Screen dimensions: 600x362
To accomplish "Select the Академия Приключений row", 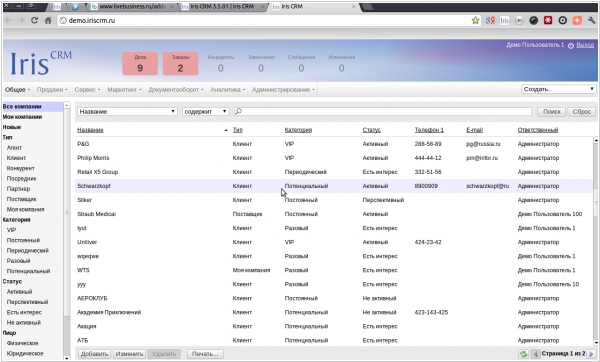I will [x=333, y=312].
